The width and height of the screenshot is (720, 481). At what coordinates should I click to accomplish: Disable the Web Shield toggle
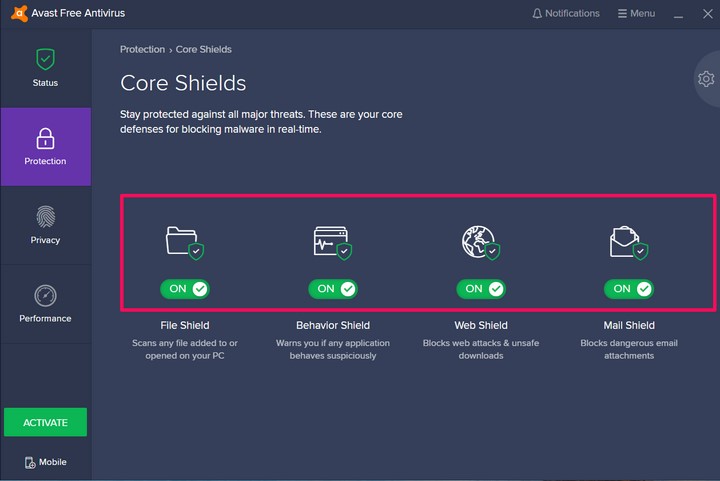481,289
